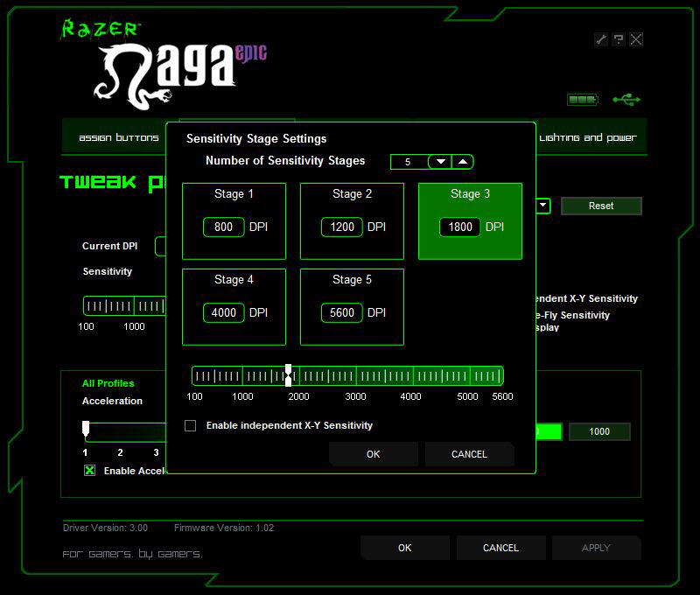Viewport: 700px width, 595px height.
Task: Confirm the Sensitivity Stage Settings with OK
Action: coord(374,454)
